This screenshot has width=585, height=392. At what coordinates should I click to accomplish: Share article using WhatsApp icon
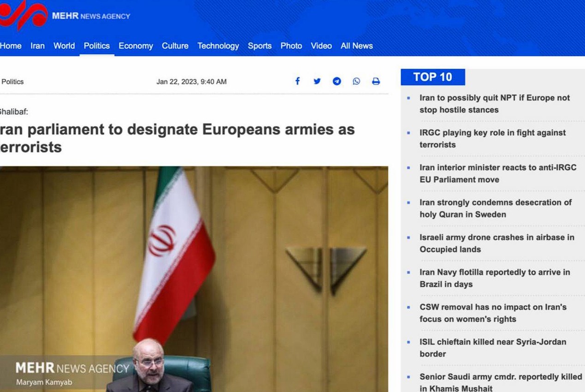click(356, 81)
